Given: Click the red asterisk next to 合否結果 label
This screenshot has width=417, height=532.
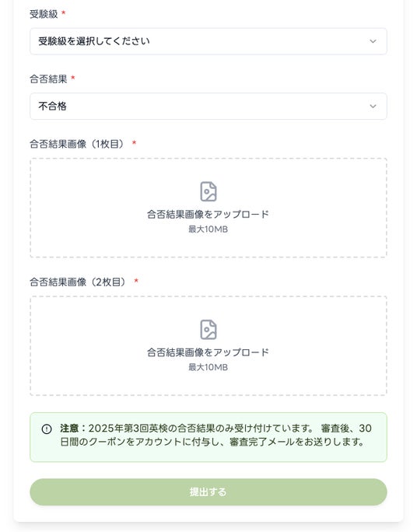Looking at the screenshot, I should pos(72,78).
